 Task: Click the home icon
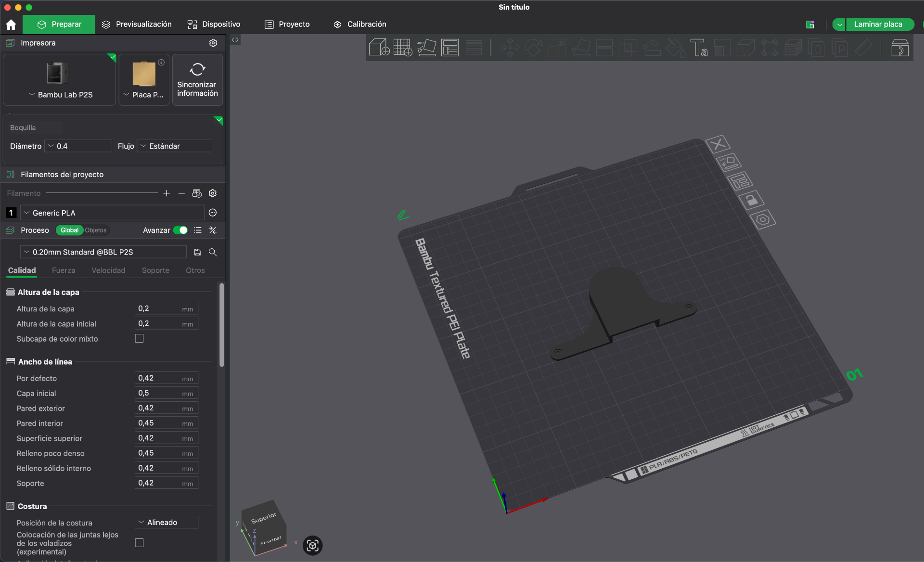pyautogui.click(x=11, y=25)
